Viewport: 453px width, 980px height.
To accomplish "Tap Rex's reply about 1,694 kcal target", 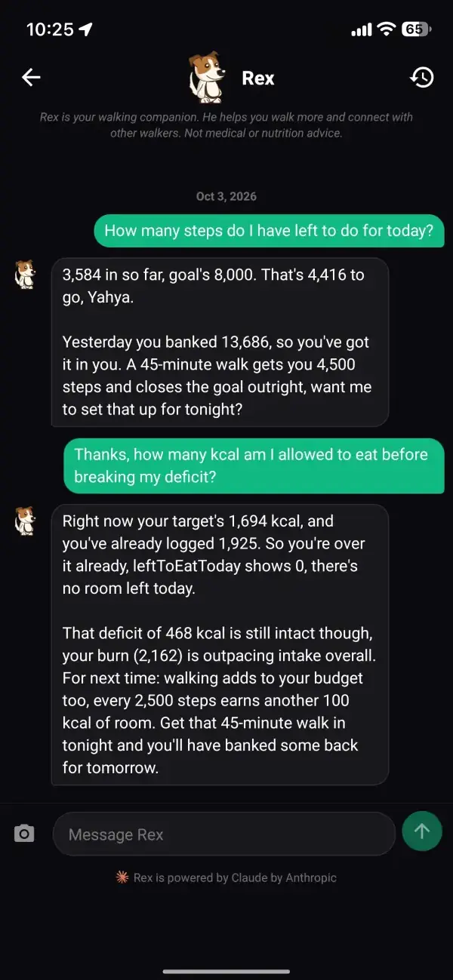I will (x=220, y=645).
